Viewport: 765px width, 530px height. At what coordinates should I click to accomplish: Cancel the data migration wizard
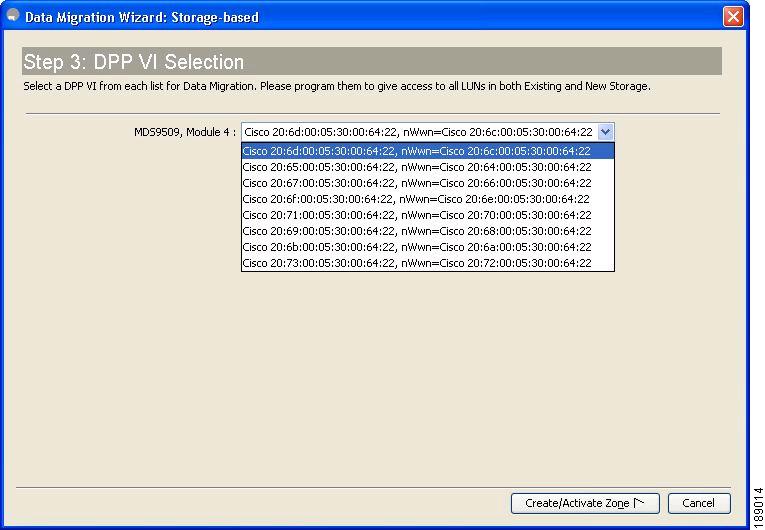tap(699, 503)
